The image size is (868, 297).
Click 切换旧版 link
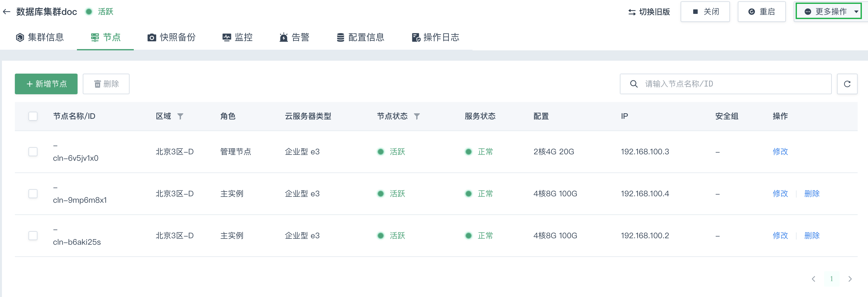pos(649,12)
